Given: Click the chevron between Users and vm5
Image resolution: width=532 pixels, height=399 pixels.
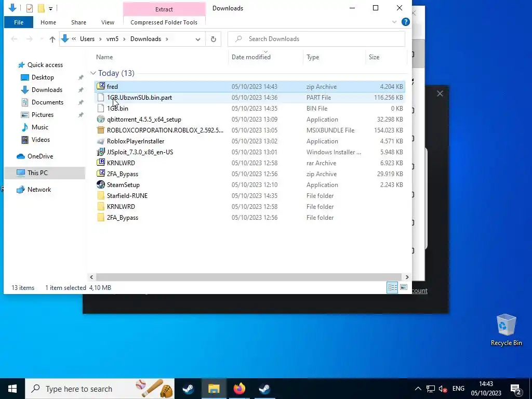Looking at the screenshot, I should pos(100,39).
